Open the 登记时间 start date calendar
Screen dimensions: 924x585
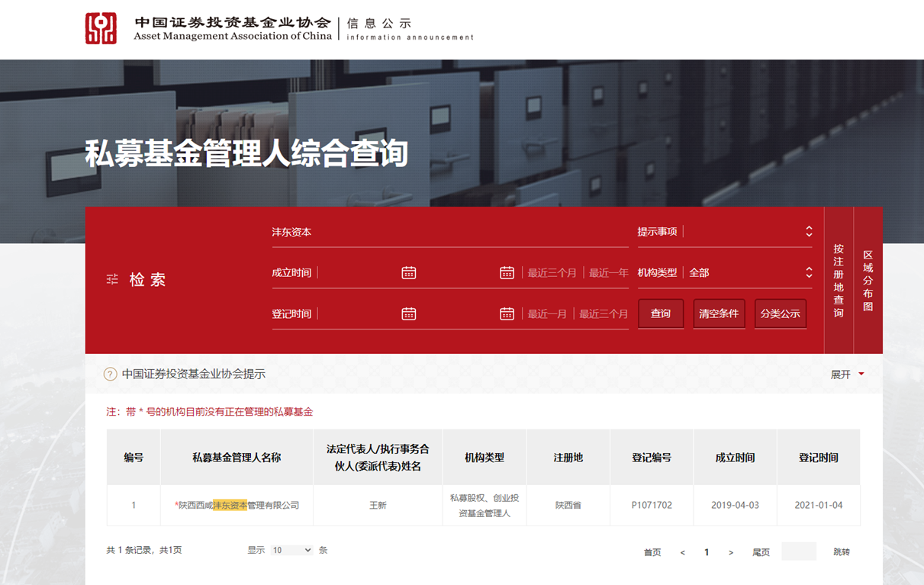[x=409, y=314]
